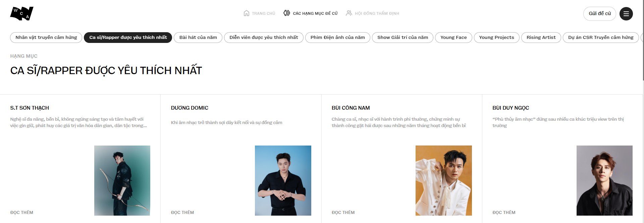
Task: Click Đọc Thêm under Bùi Duy Ngọc
Action: pyautogui.click(x=504, y=213)
